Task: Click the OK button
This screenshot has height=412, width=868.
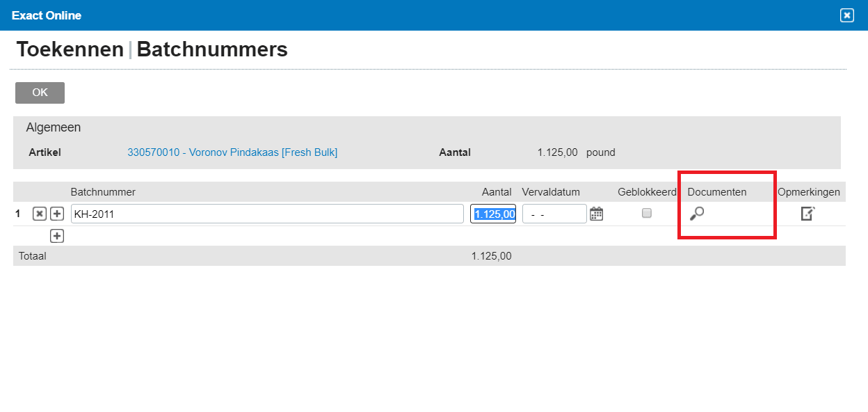Action: (x=40, y=93)
